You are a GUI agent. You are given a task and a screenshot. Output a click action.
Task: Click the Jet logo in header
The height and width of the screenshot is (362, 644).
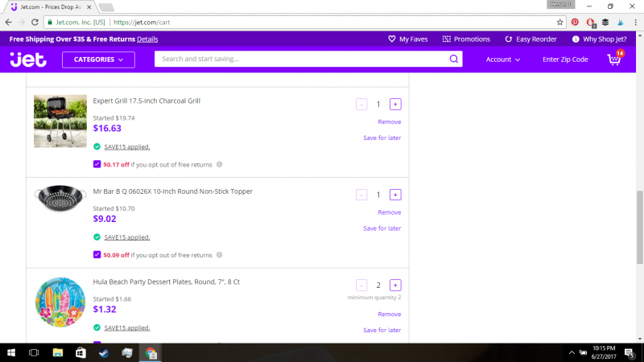click(x=28, y=60)
